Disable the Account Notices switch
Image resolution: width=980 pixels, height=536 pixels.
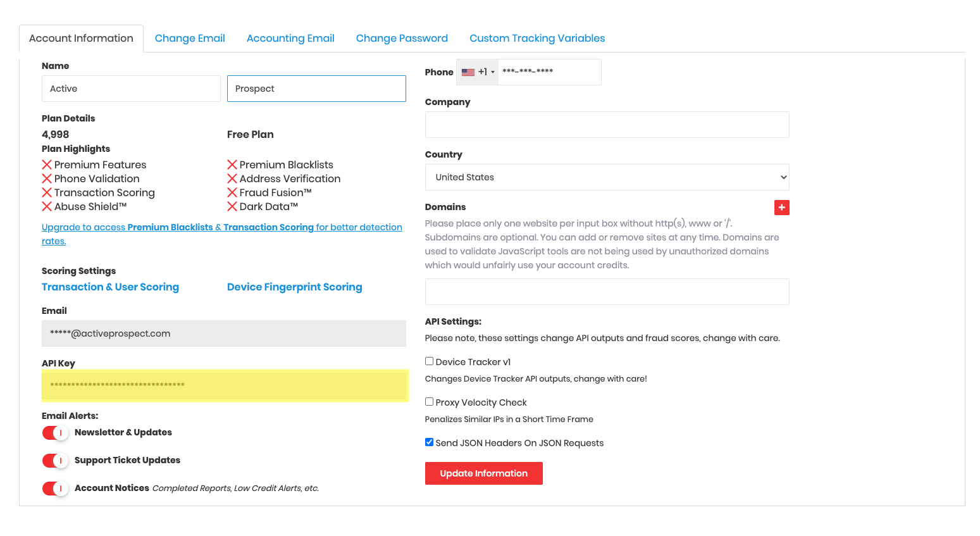click(55, 489)
